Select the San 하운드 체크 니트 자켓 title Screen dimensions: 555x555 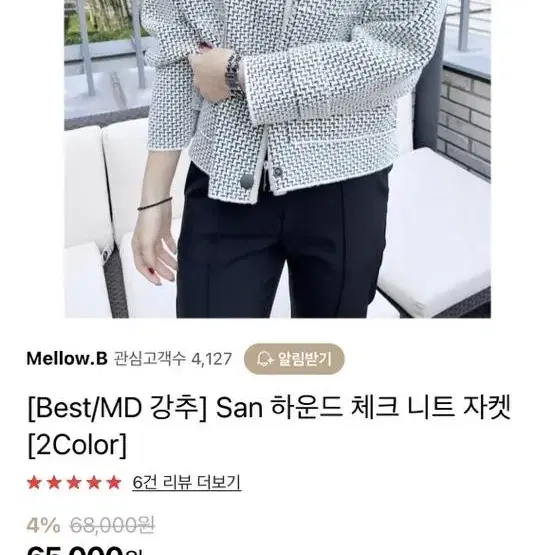tap(364, 408)
